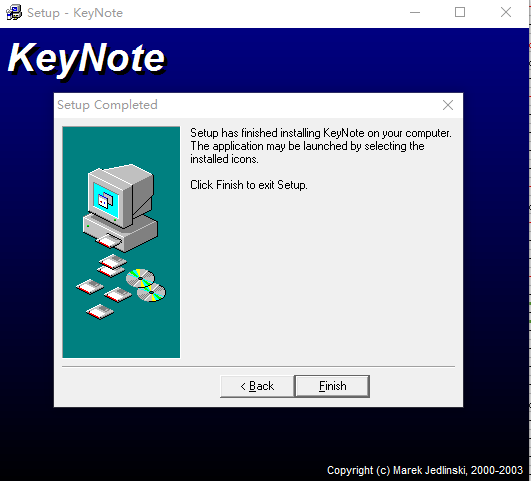531x481 pixels.
Task: Click the 'Click Finish to exit Setup' text
Action: pos(249,185)
